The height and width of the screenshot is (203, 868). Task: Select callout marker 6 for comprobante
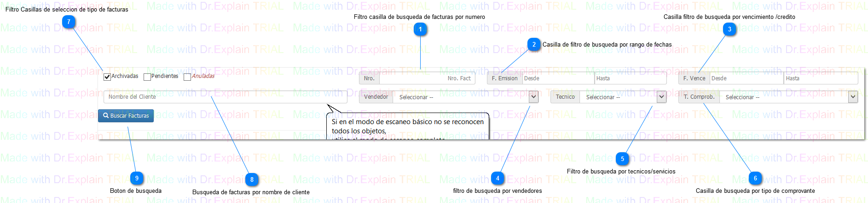(x=755, y=178)
